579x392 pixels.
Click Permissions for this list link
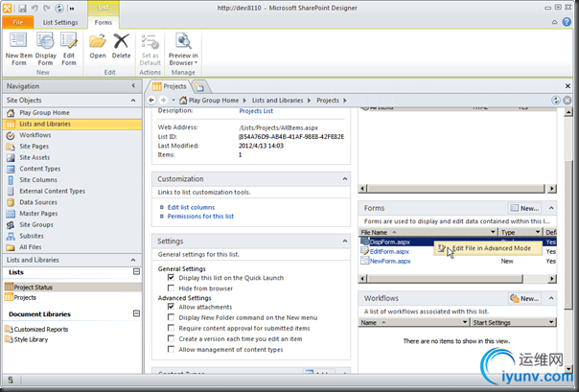[x=200, y=217]
